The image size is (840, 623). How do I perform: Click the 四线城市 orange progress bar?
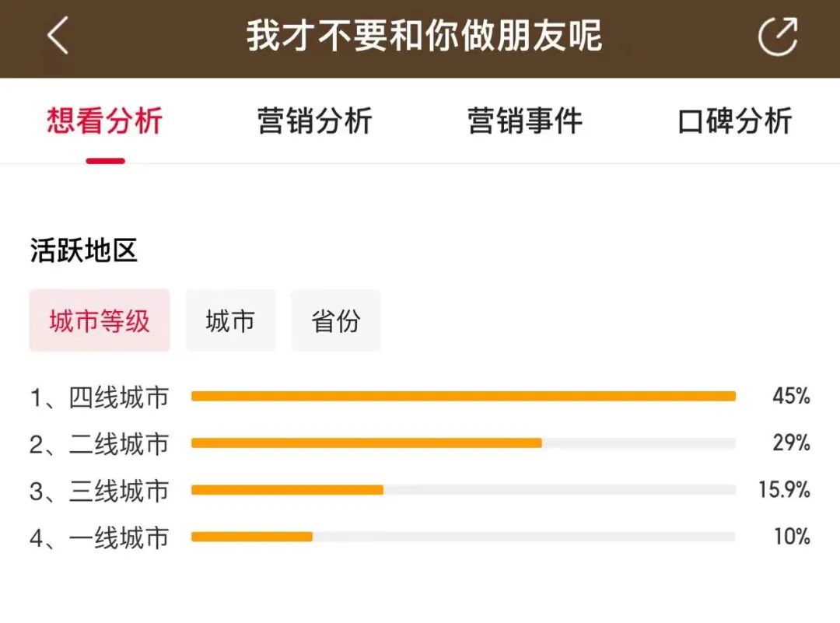(x=463, y=397)
